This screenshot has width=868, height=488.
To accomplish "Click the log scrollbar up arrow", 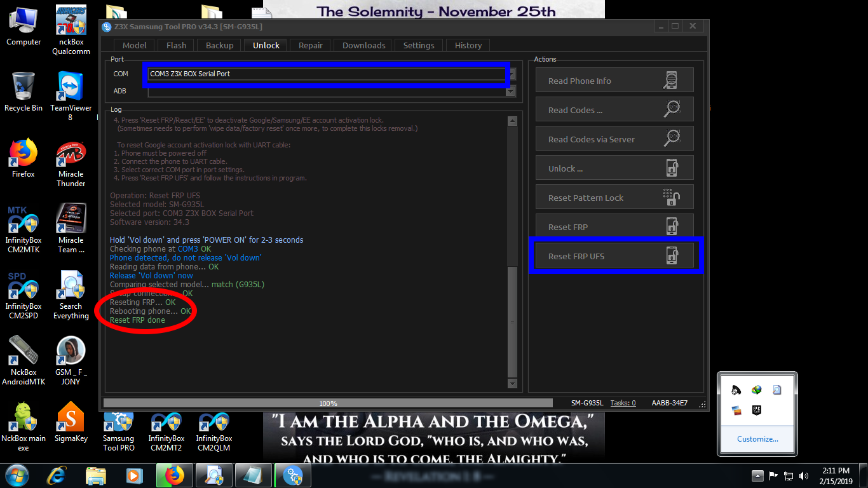I will pyautogui.click(x=513, y=121).
